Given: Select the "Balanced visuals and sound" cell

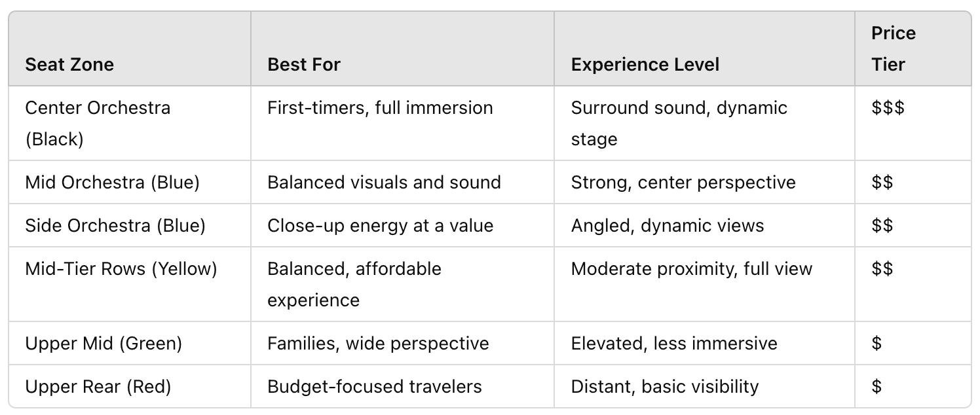Looking at the screenshot, I should pos(384,182).
